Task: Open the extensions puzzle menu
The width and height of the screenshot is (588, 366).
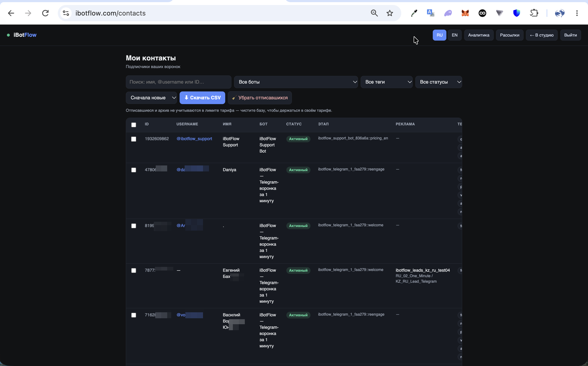Action: (x=534, y=13)
